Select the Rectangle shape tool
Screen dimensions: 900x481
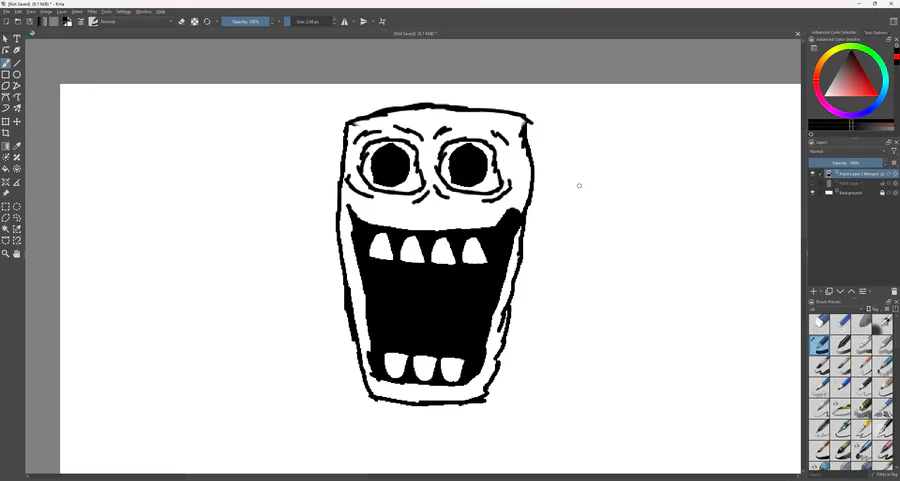coord(6,75)
